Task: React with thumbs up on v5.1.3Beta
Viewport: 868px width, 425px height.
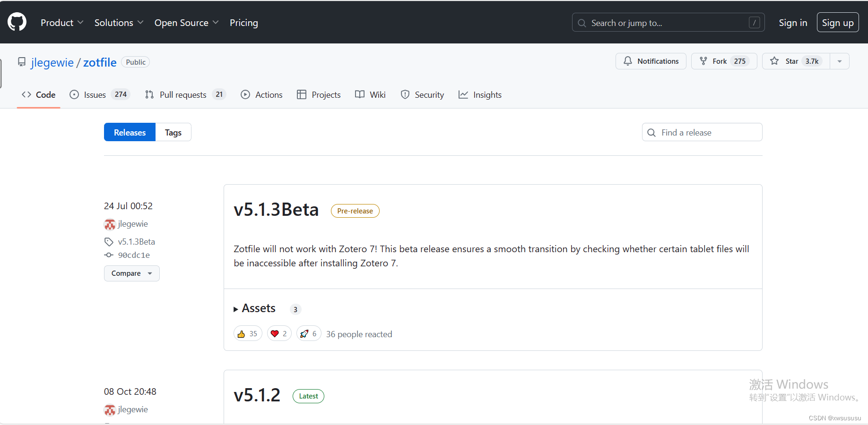Action: (247, 333)
